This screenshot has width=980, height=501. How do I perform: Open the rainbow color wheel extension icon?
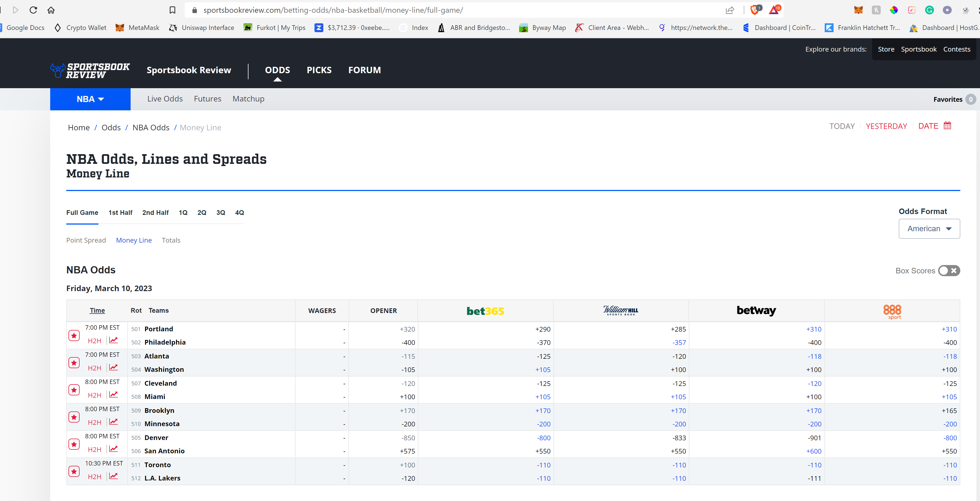pos(894,10)
